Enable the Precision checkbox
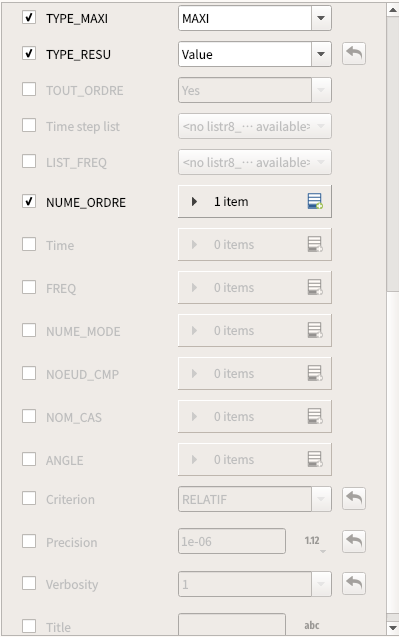This screenshot has width=399, height=637. (29, 541)
